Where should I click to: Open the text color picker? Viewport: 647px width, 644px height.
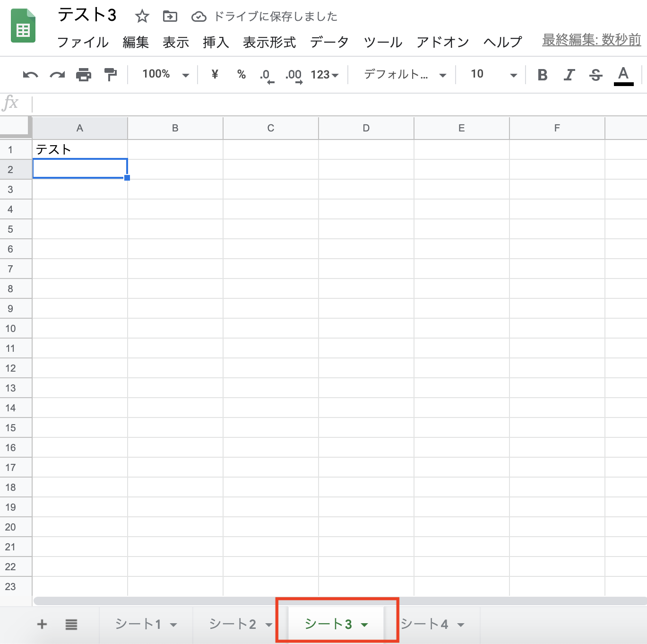coord(623,75)
